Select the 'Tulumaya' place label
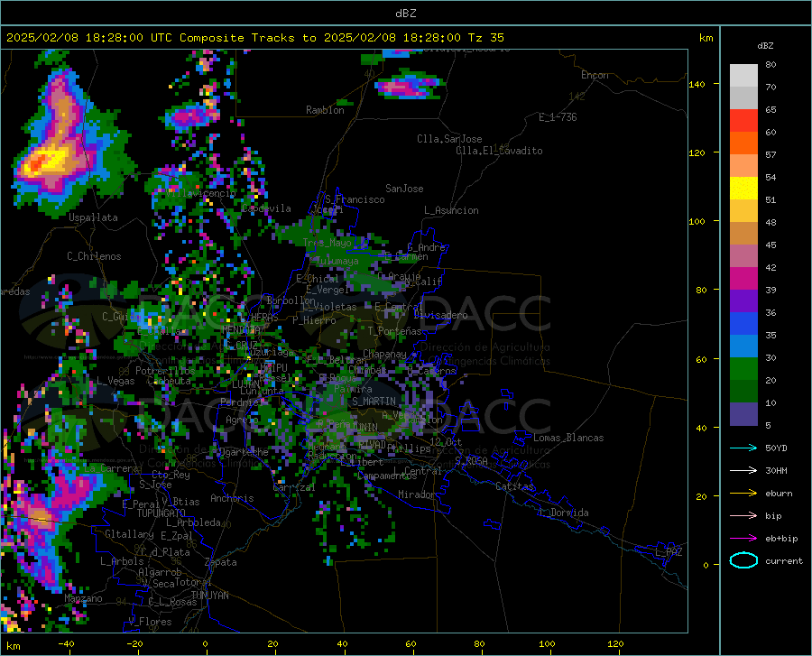Image resolution: width=812 pixels, height=656 pixels. pyautogui.click(x=337, y=261)
